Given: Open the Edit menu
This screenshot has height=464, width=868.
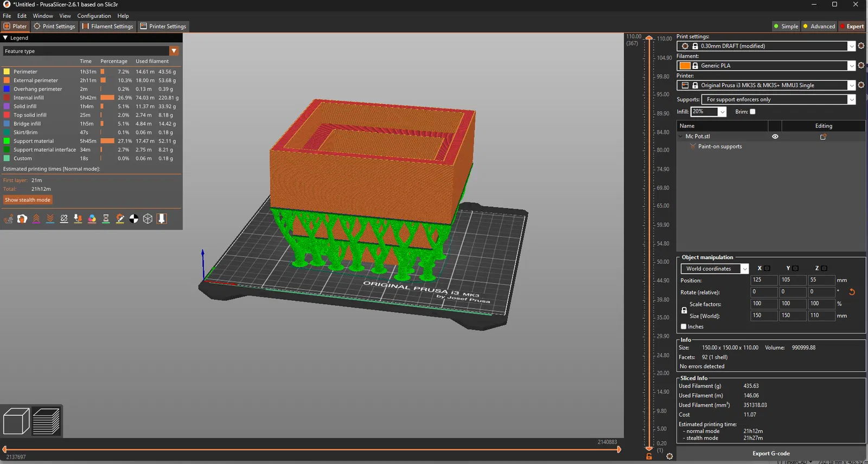Looking at the screenshot, I should coord(22,16).
